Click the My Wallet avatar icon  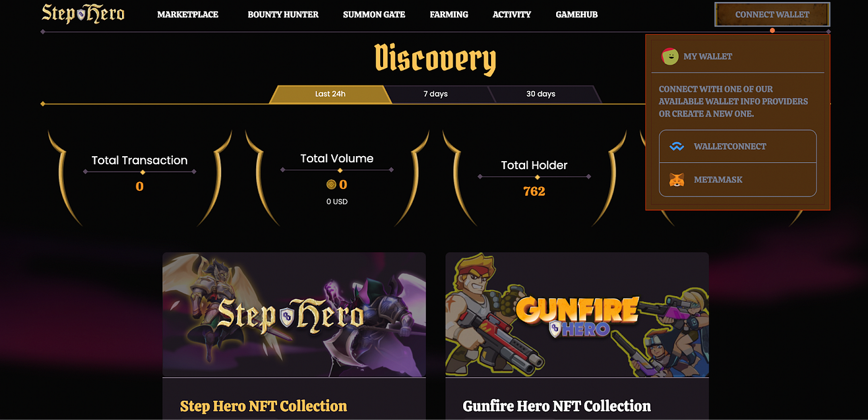[x=670, y=56]
